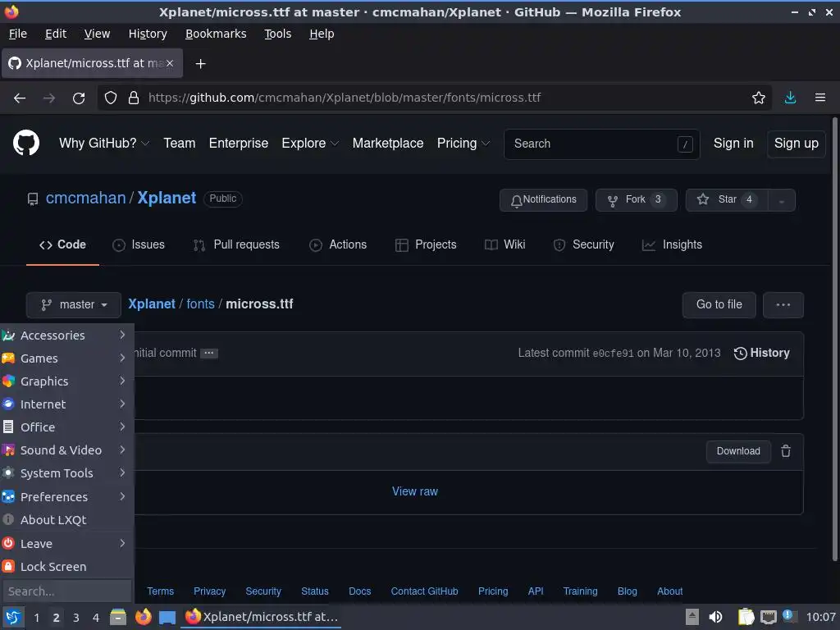Click the network monitor tray icon
This screenshot has width=840, height=630.
point(768,617)
